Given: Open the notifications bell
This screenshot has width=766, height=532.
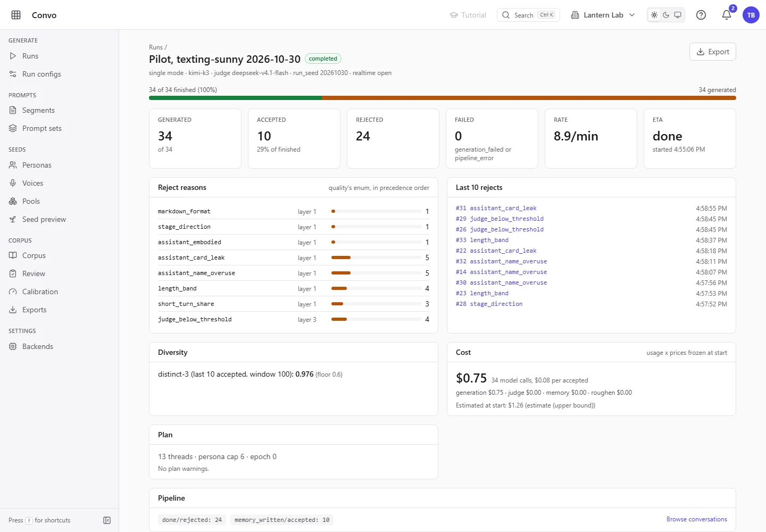Looking at the screenshot, I should point(727,15).
